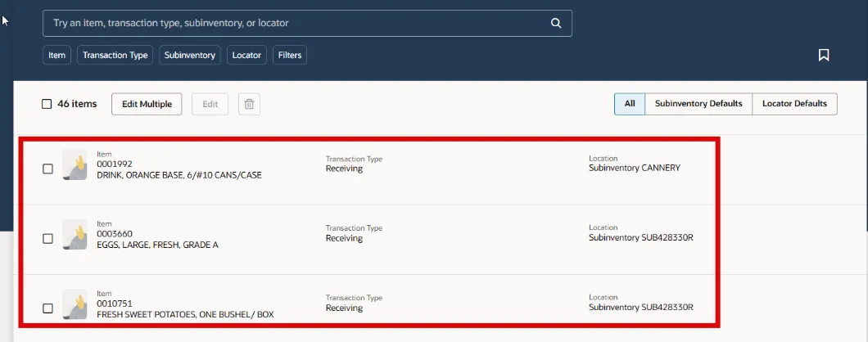Check the box for item 0003660
This screenshot has height=342, width=868.
click(x=47, y=238)
